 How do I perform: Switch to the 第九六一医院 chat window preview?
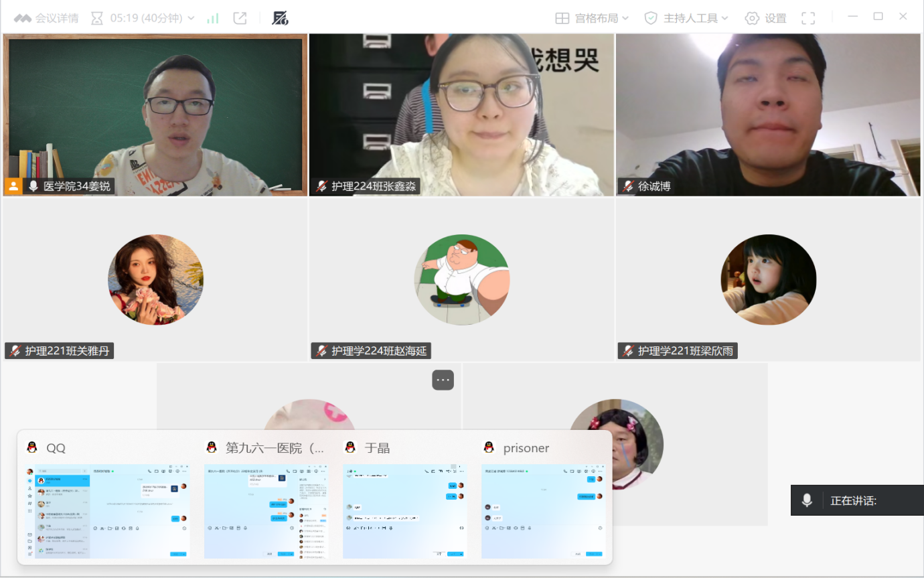(x=266, y=511)
